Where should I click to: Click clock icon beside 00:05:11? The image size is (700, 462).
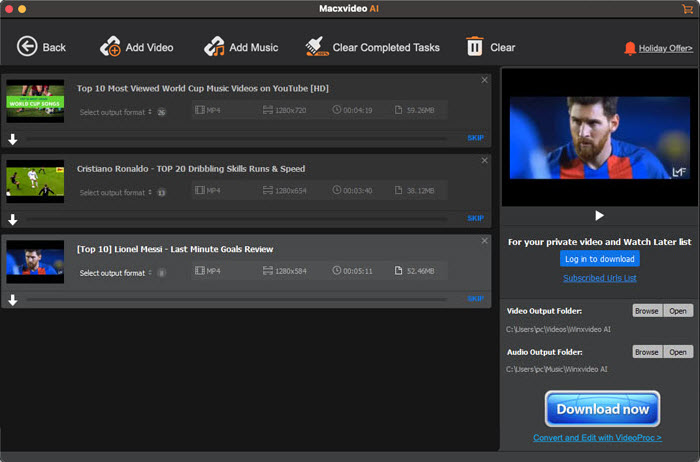click(337, 270)
